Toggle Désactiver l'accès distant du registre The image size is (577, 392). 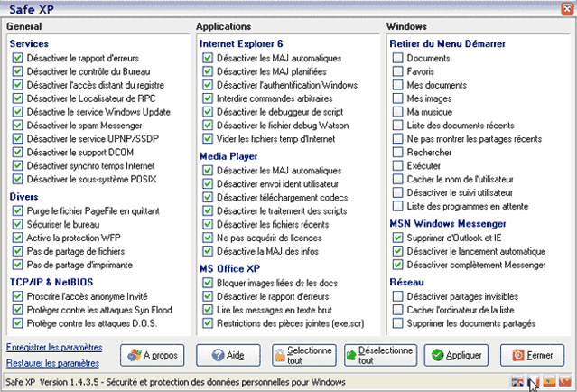coord(17,85)
